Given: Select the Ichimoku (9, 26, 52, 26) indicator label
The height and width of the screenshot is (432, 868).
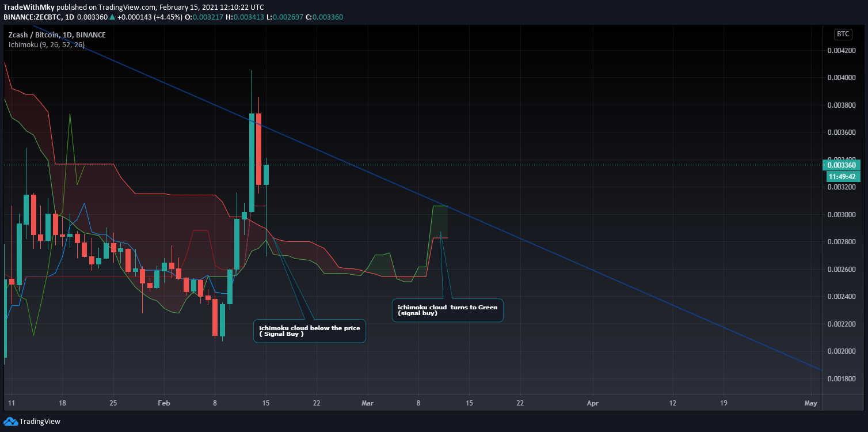Looking at the screenshot, I should point(46,44).
